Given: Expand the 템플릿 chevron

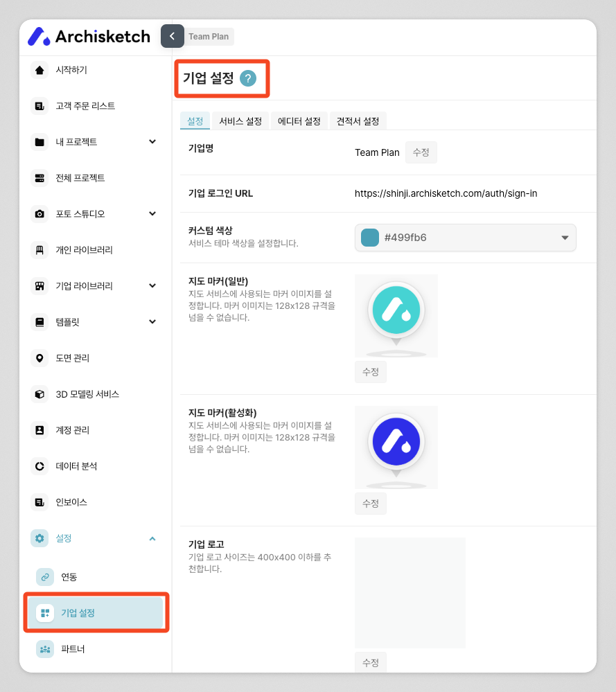Looking at the screenshot, I should [152, 321].
